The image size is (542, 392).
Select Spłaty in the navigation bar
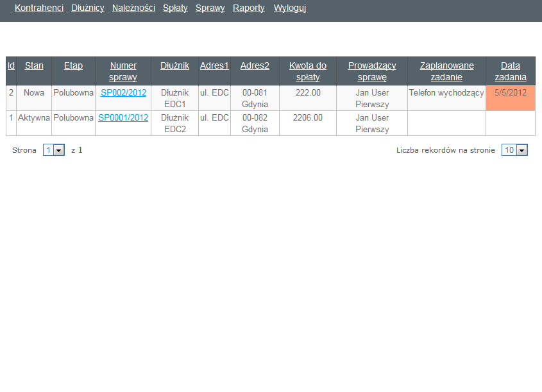click(x=175, y=8)
